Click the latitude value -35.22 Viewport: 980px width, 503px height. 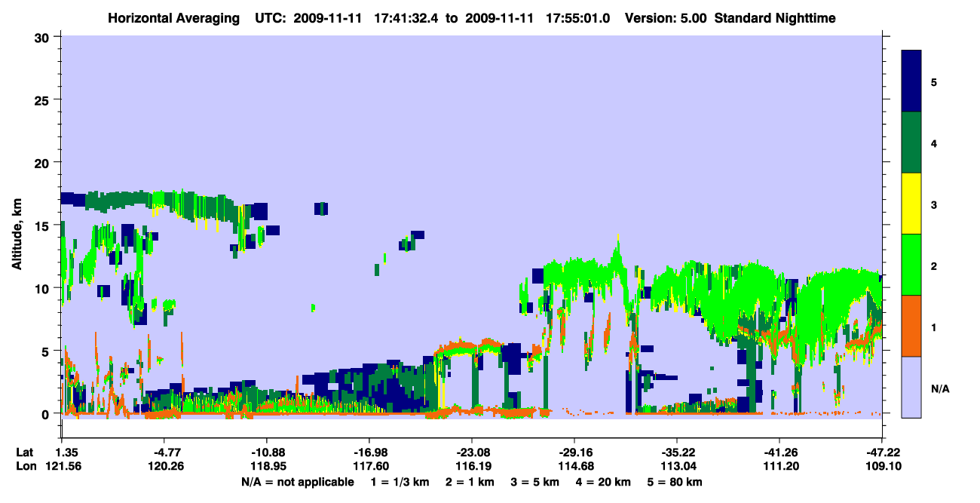click(677, 452)
